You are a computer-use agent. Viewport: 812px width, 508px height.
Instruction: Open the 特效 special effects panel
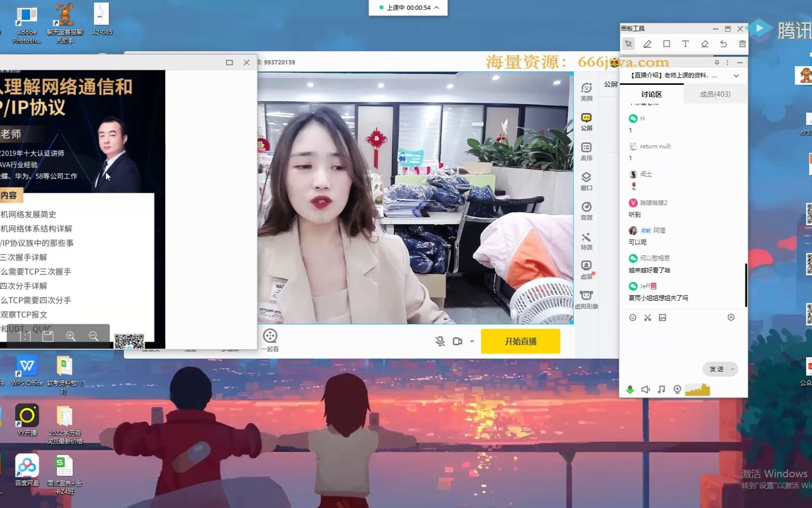[x=586, y=240]
